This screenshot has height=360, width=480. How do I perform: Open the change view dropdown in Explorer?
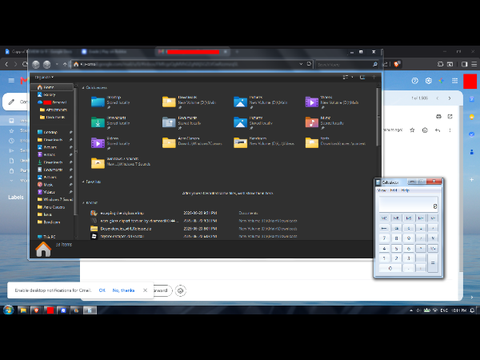(352, 77)
